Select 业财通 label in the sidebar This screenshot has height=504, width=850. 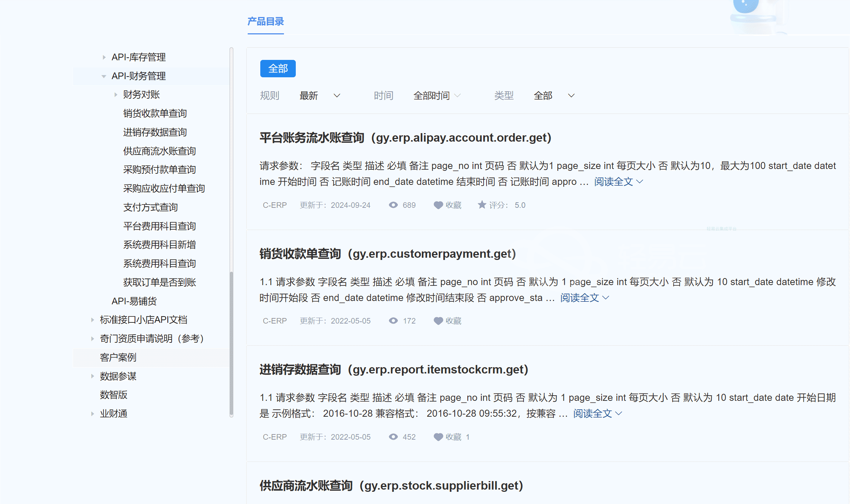click(x=114, y=414)
